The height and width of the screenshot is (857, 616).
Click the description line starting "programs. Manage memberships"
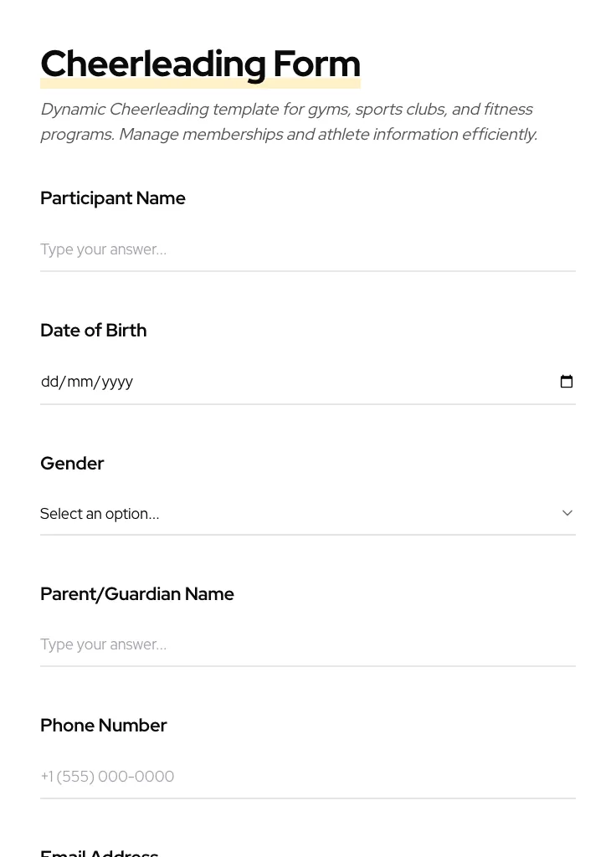(x=289, y=135)
